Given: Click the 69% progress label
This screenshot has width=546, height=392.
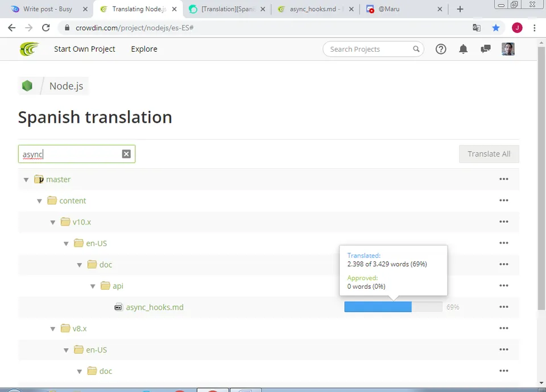Looking at the screenshot, I should pos(453,307).
